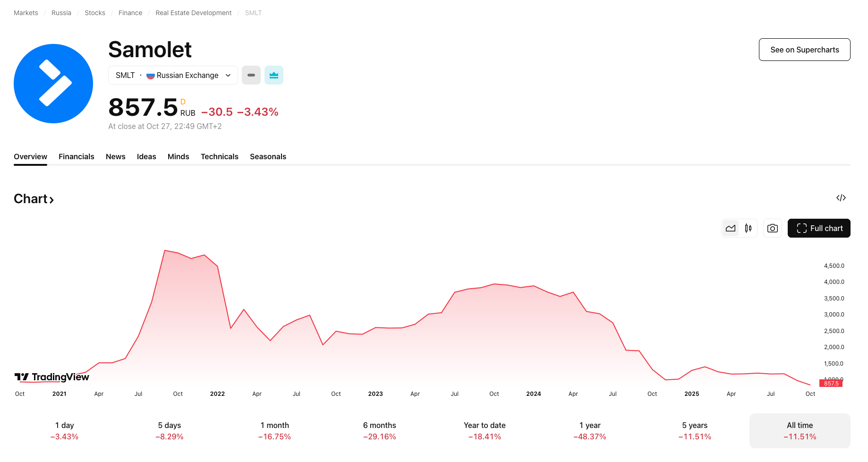Screen dimensions: 868x462
Task: Click the At close Oct 27 timestamp
Action: [165, 127]
